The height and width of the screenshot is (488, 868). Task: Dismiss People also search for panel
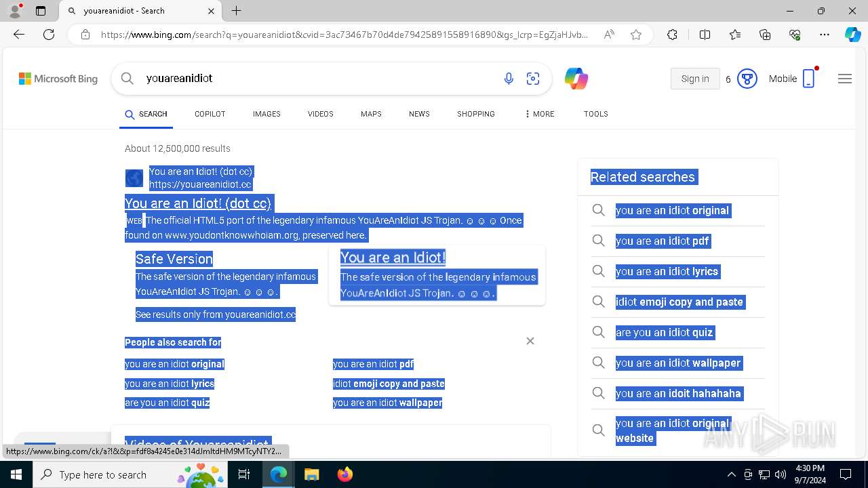pos(530,341)
